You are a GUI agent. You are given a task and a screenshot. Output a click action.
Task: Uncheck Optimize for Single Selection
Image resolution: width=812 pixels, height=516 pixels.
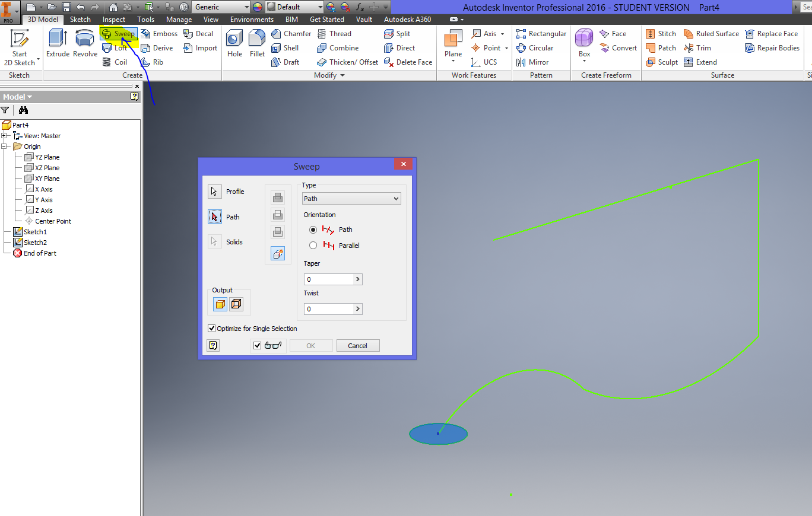[x=211, y=328]
